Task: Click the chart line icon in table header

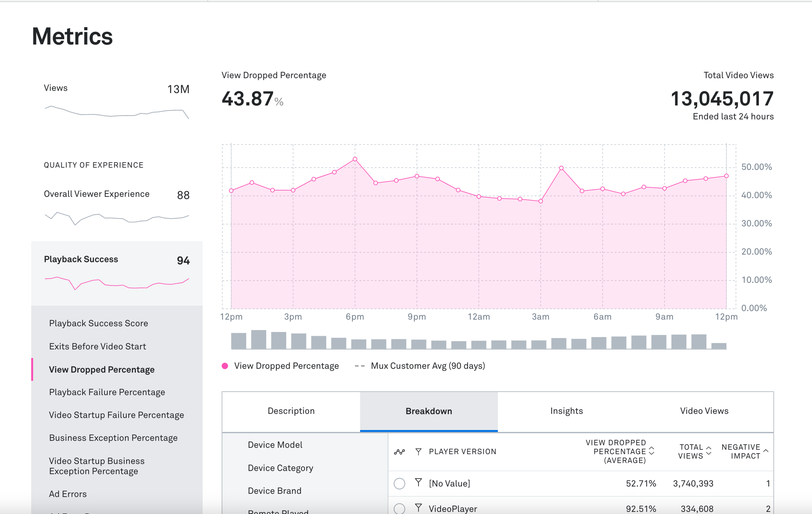Action: coord(399,452)
